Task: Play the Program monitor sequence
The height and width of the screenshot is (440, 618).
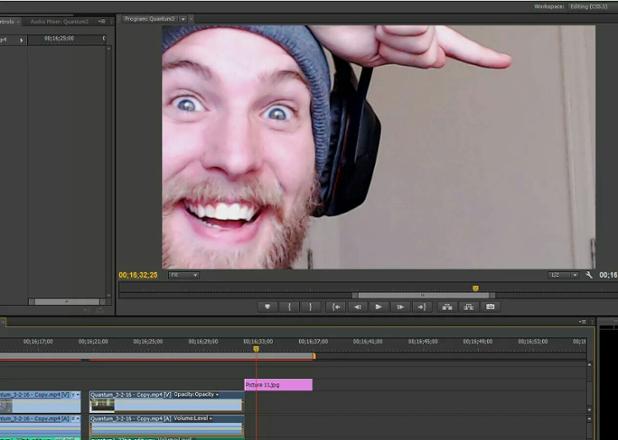Action: [379, 307]
